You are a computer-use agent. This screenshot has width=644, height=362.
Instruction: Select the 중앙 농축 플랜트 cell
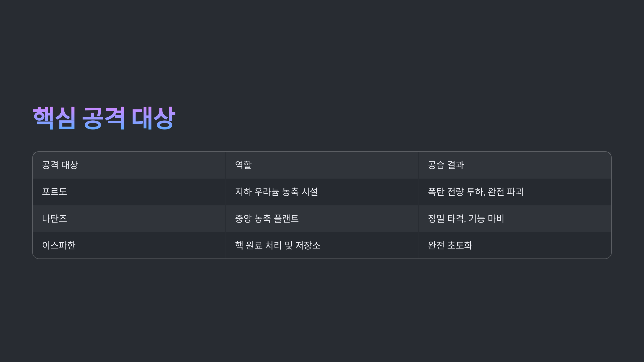pyautogui.click(x=322, y=219)
